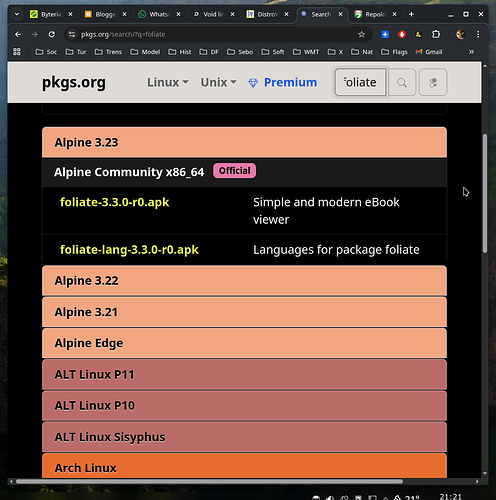Open the Premium link
Viewport: 496px width, 500px height.
point(283,82)
